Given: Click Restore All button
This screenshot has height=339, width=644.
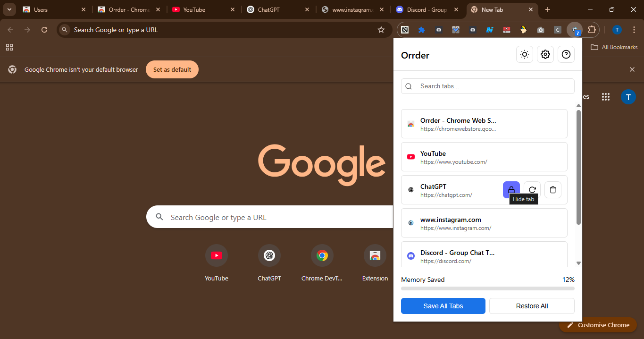Looking at the screenshot, I should (x=532, y=306).
